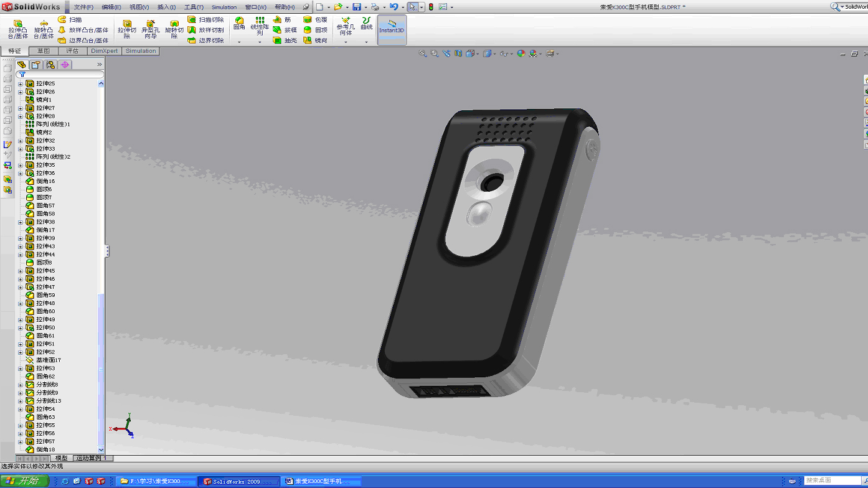Select 基准面17 in feature tree
868x488 pixels.
(44, 360)
